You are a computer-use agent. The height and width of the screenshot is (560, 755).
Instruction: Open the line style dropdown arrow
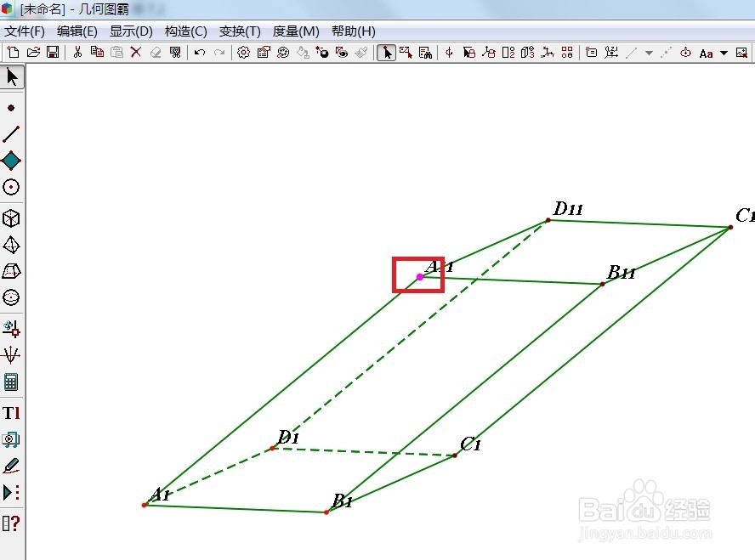649,53
